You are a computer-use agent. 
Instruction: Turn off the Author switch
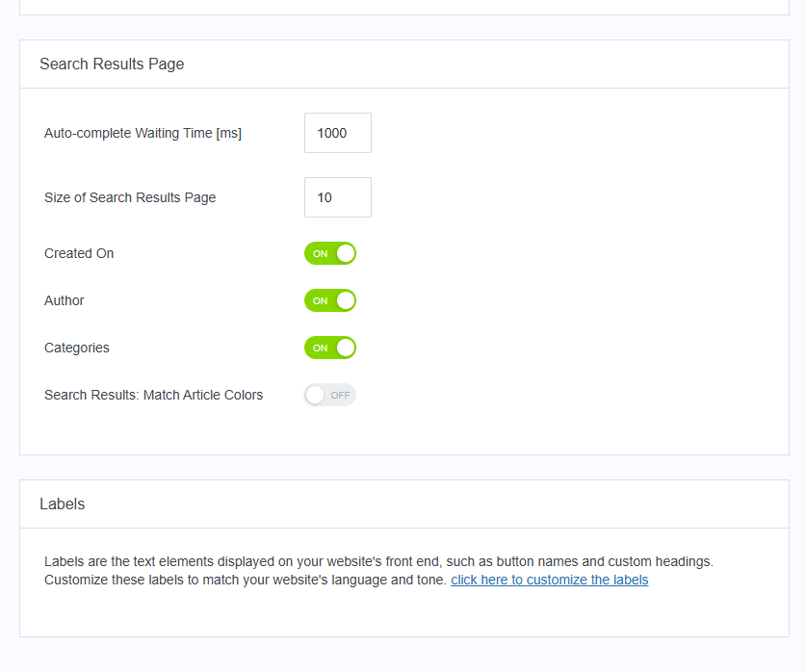[x=330, y=300]
